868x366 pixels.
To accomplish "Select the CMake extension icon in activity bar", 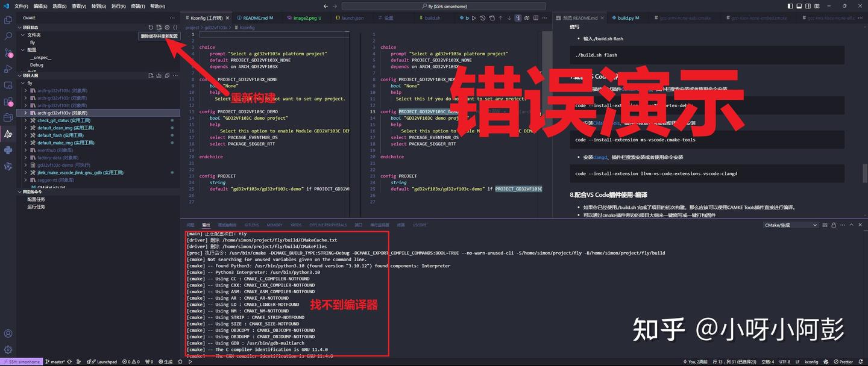I will point(8,133).
